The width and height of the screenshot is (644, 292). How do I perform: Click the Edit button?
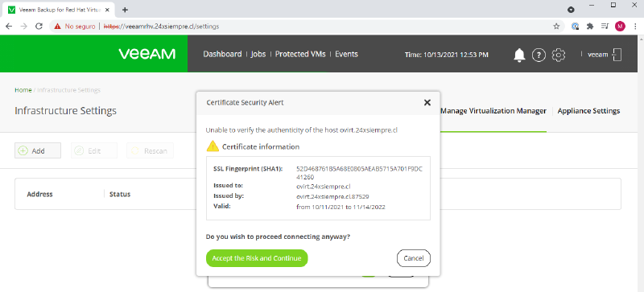point(94,150)
